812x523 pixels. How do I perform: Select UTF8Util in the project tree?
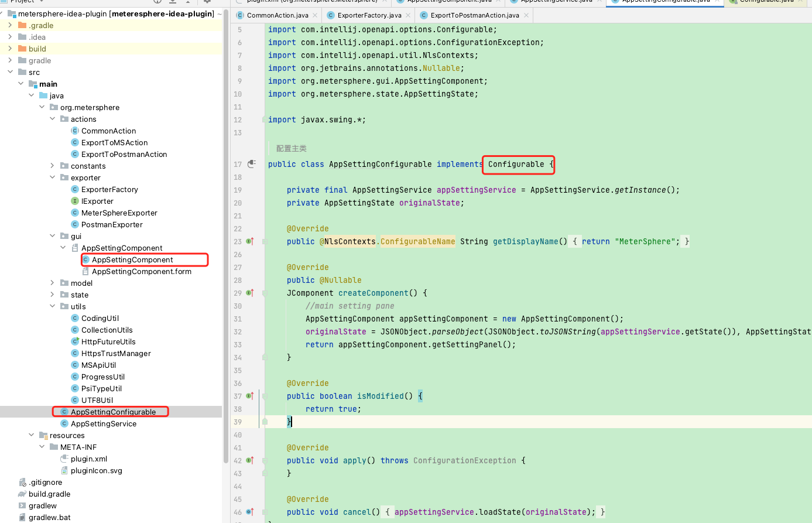[x=97, y=400]
